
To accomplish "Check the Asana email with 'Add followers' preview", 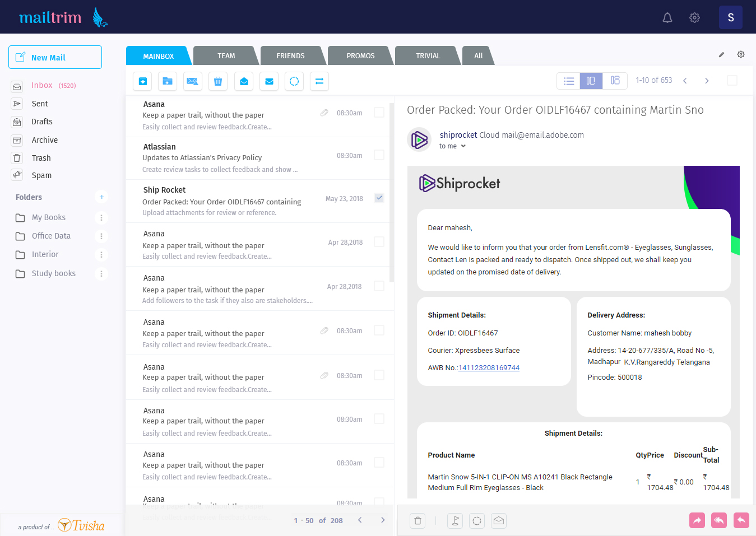I will [379, 286].
